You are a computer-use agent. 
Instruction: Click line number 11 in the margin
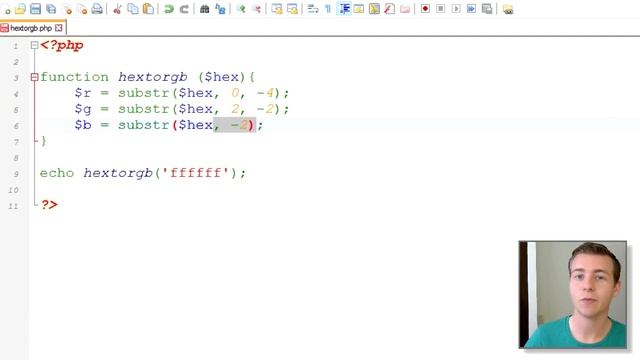[x=13, y=206]
